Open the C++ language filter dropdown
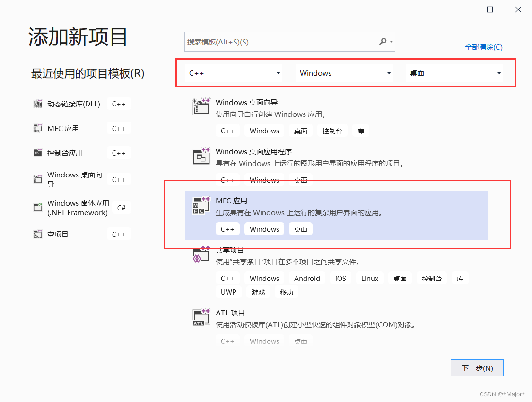532x402 pixels. [234, 73]
